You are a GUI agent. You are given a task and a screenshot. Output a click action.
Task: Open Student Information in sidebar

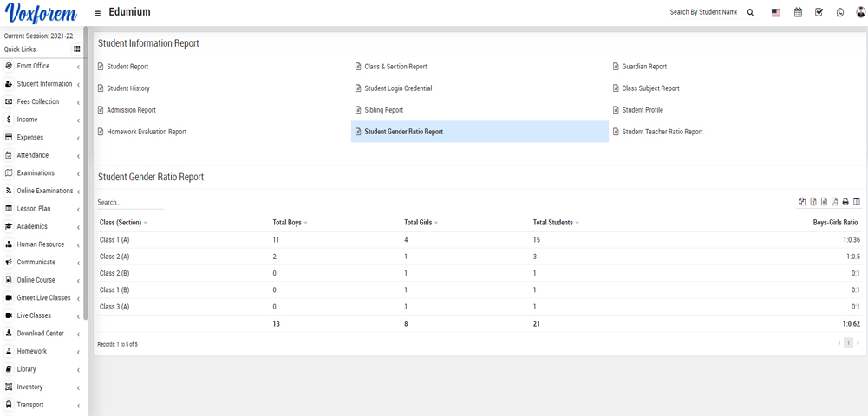pos(44,84)
